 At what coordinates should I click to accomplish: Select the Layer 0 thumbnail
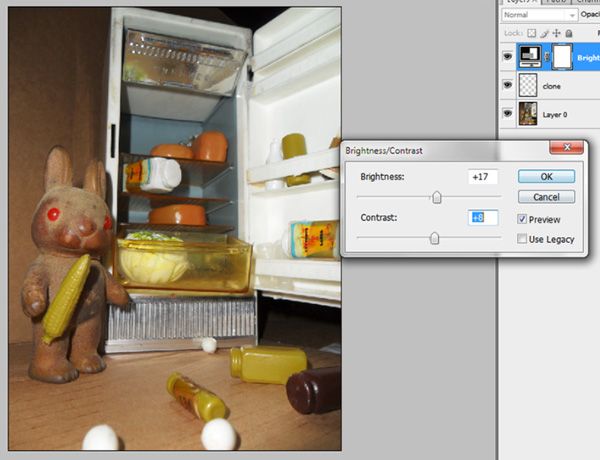[x=528, y=114]
